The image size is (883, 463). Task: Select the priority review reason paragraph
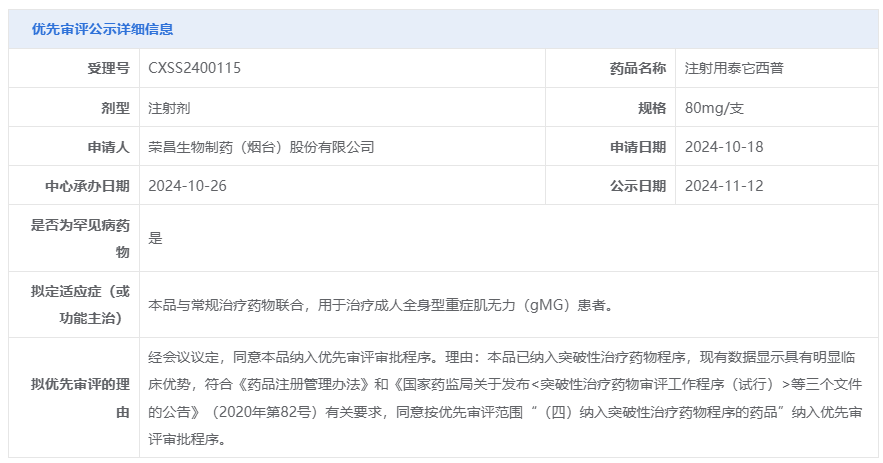[505, 398]
